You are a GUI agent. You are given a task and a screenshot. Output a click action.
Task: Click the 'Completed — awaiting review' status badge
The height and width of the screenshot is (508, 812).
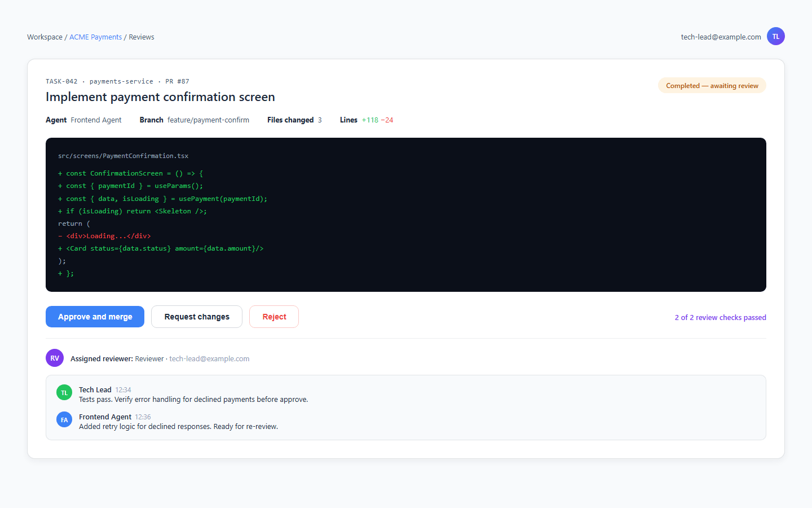point(712,86)
